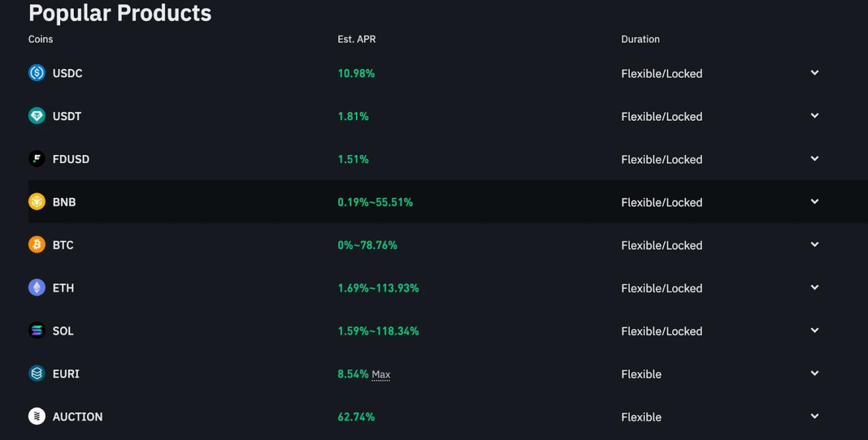Expand the USDC product row

[814, 73]
